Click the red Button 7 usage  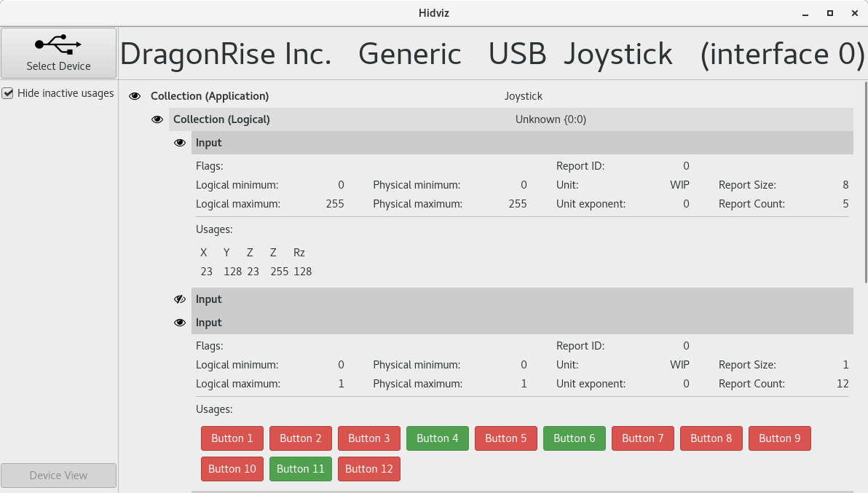coord(643,438)
